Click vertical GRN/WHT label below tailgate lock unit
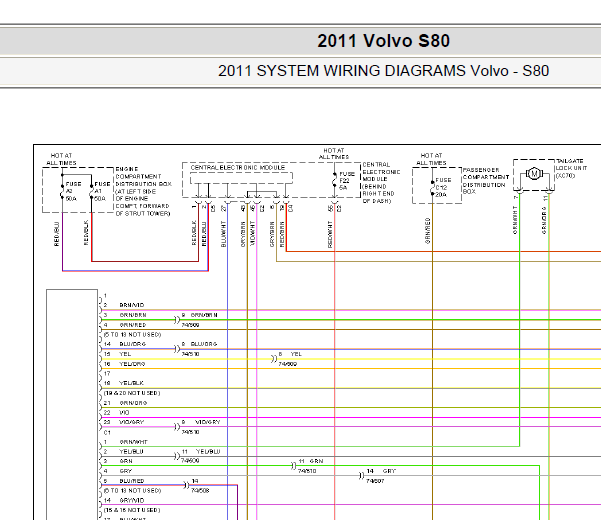The width and height of the screenshot is (601, 520). point(515,220)
